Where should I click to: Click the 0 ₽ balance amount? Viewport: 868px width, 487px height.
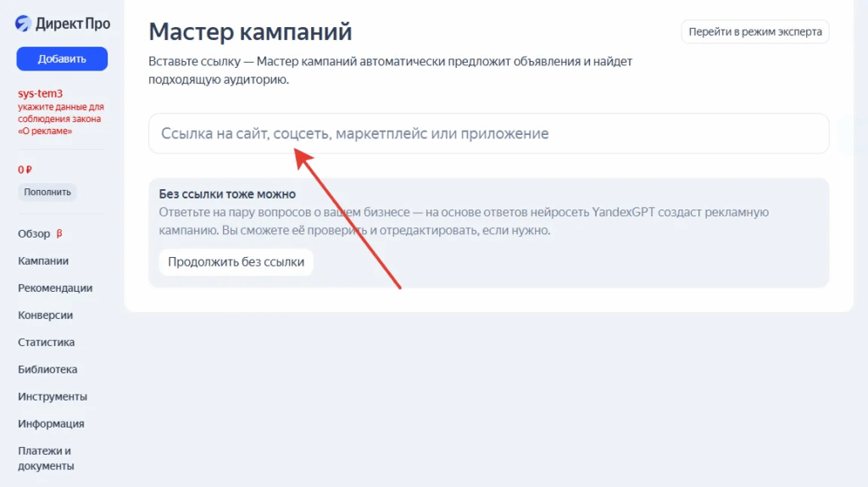click(25, 170)
